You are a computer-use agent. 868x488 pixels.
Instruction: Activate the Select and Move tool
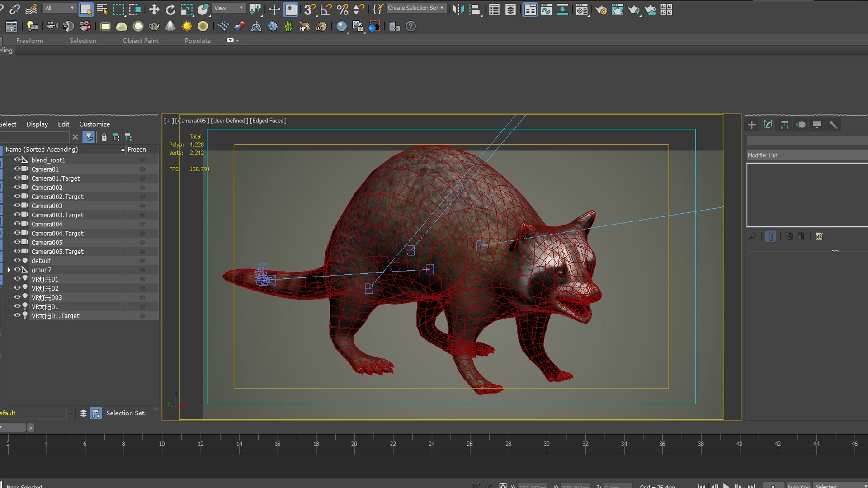[x=154, y=9]
